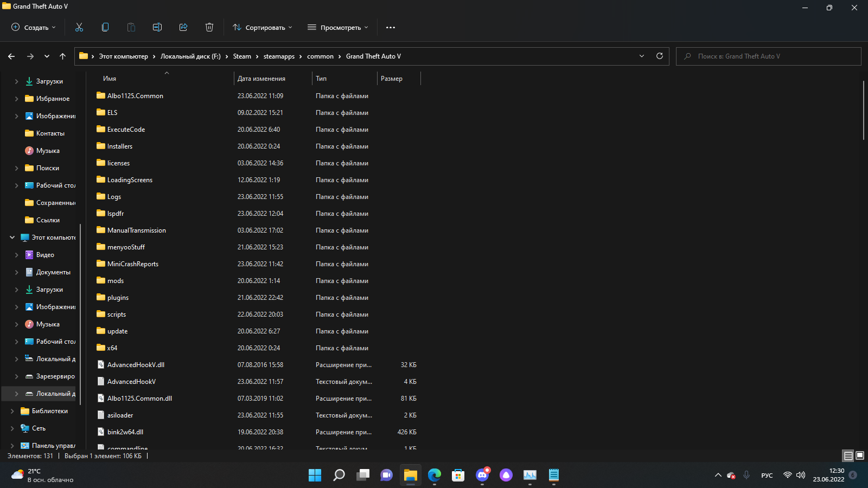
Task: Click the Создать new item button
Action: coord(34,27)
